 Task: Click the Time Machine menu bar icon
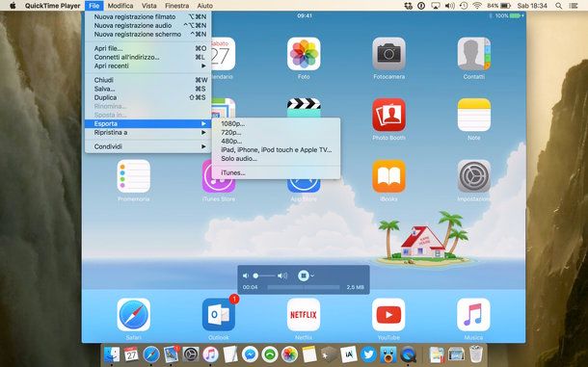coord(464,6)
